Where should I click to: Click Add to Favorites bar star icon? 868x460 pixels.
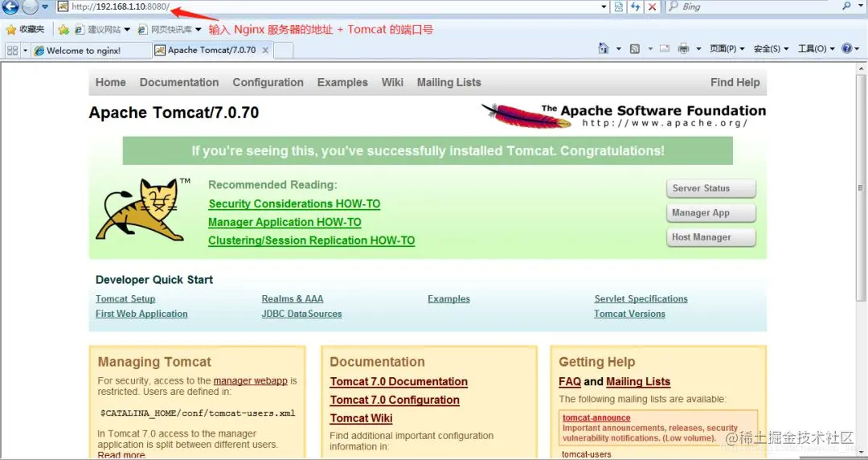tap(63, 30)
